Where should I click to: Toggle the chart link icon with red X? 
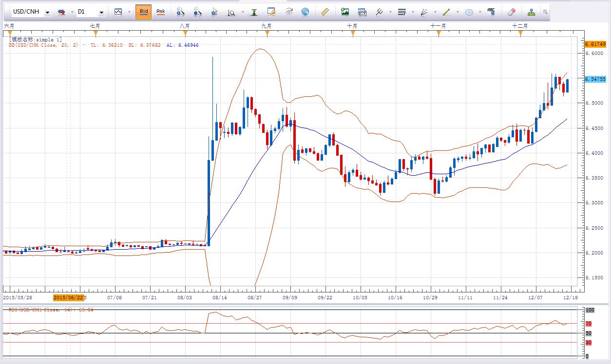click(62, 12)
